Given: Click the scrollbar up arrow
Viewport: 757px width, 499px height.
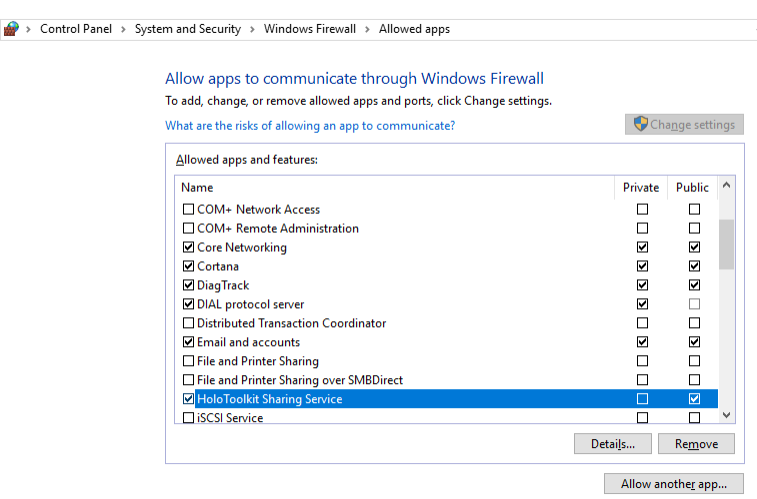Looking at the screenshot, I should tap(727, 185).
